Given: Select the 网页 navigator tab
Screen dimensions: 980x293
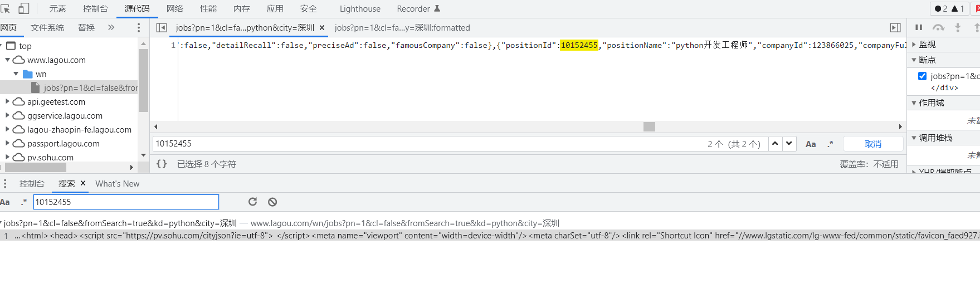Looking at the screenshot, I should (x=9, y=27).
